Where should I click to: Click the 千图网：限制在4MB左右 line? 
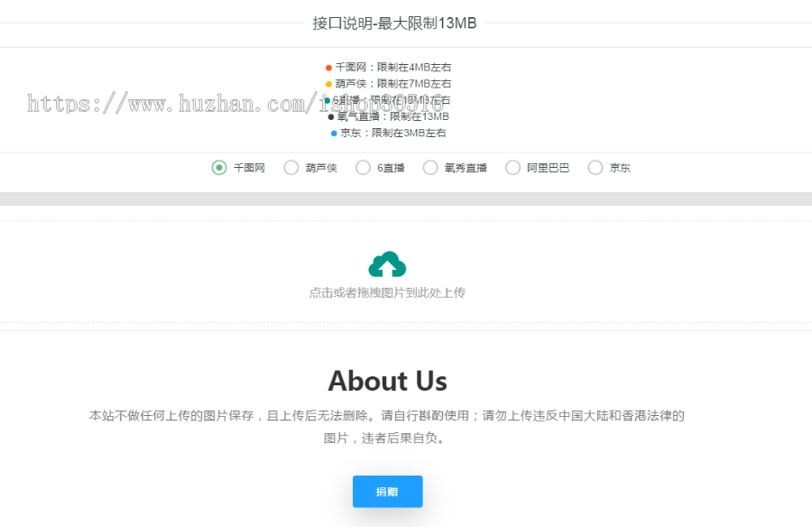click(x=393, y=68)
